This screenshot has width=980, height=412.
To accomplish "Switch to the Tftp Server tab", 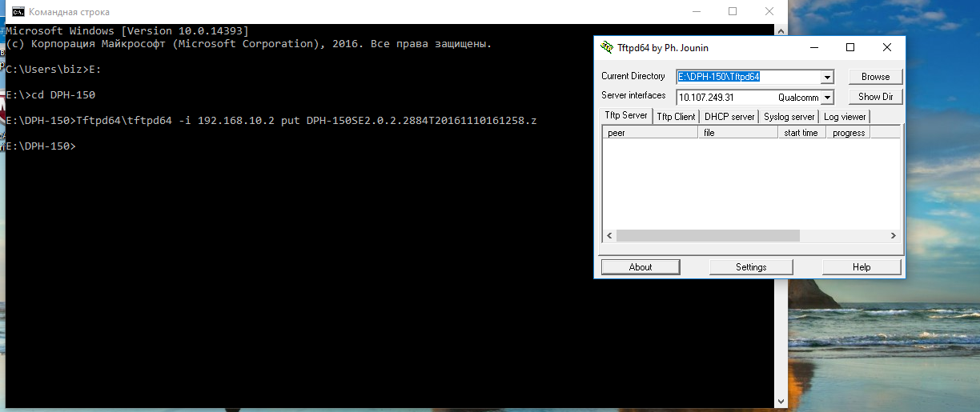I will tap(625, 116).
